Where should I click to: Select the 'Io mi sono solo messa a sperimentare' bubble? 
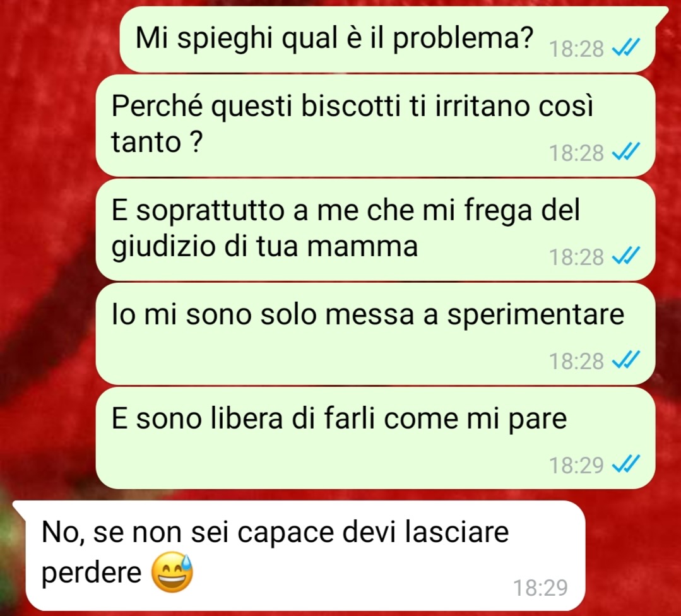click(376, 334)
